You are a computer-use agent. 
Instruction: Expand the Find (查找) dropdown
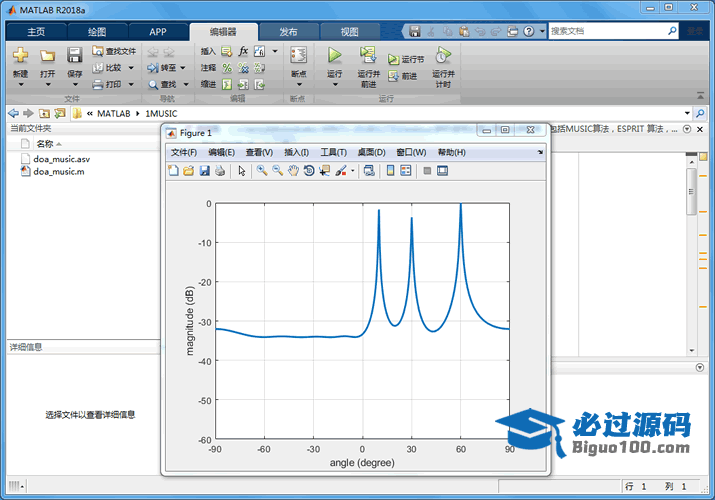click(x=186, y=84)
